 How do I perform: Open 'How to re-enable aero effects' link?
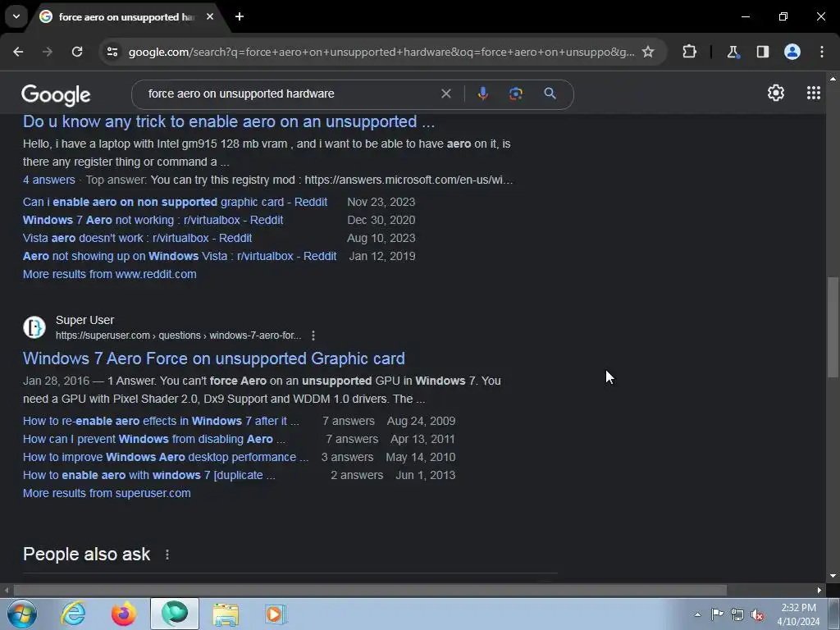(161, 421)
